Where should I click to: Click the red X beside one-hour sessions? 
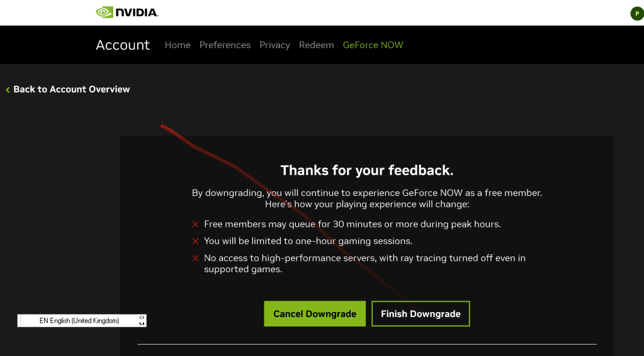click(x=196, y=241)
